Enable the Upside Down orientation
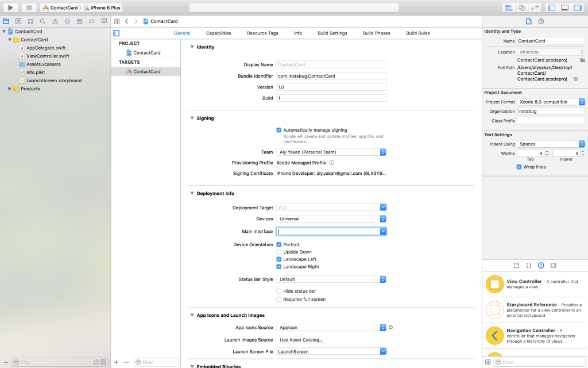The width and height of the screenshot is (588, 368). coord(279,251)
